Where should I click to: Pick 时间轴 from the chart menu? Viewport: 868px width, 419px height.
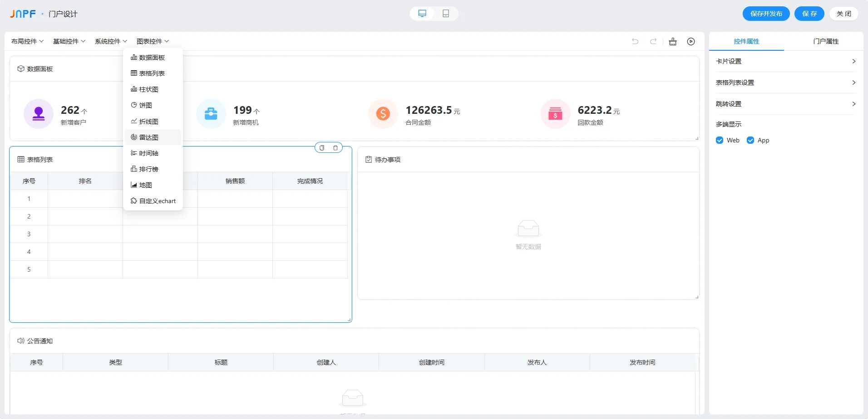pyautogui.click(x=153, y=153)
